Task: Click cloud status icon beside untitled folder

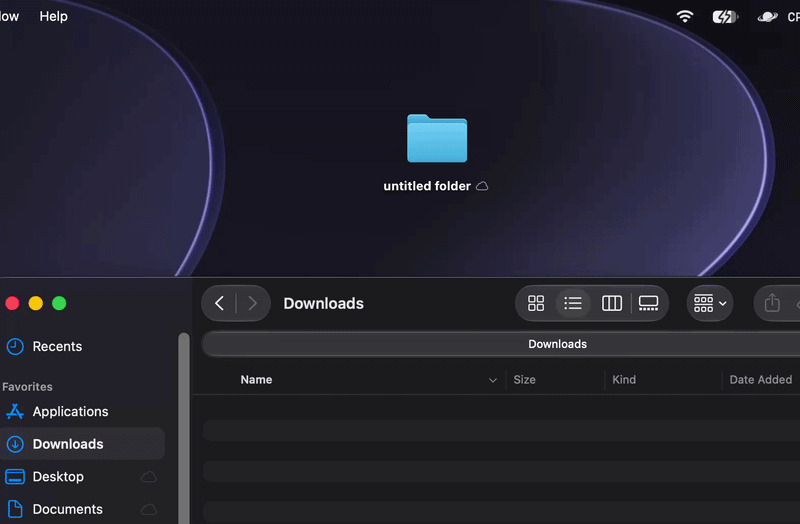Action: (x=482, y=186)
